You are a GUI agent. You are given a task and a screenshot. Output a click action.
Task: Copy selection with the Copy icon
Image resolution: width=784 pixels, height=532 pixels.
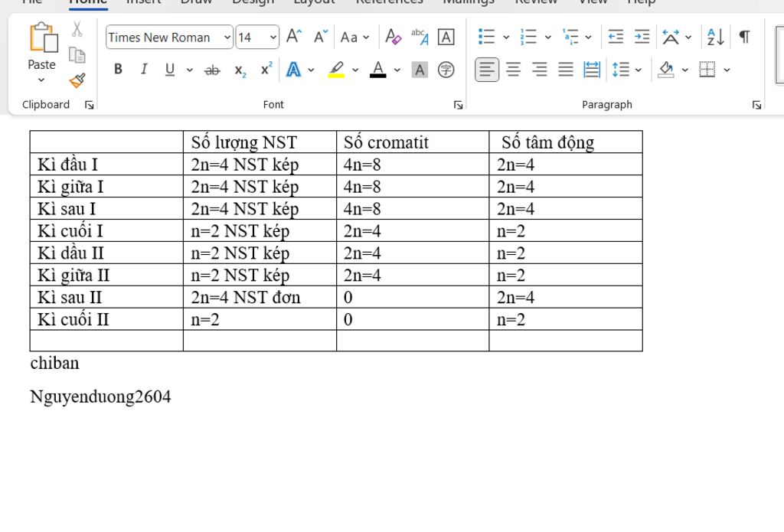click(x=77, y=55)
